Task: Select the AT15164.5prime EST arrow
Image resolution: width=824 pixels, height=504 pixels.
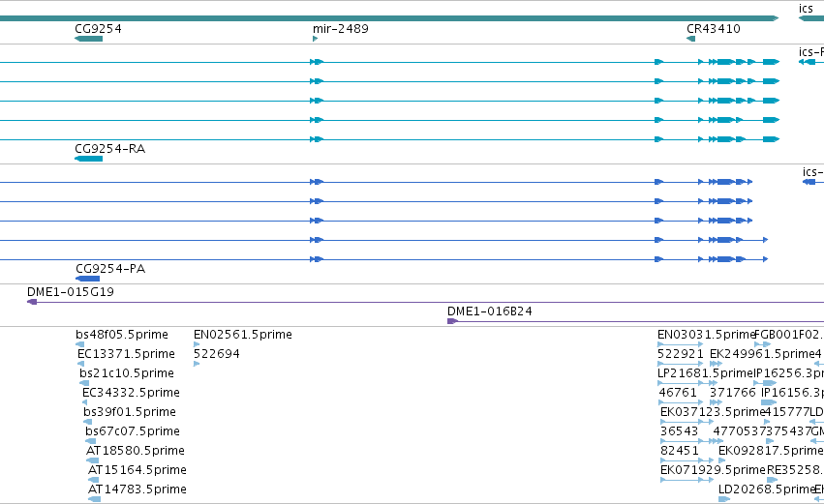Action: pos(94,480)
